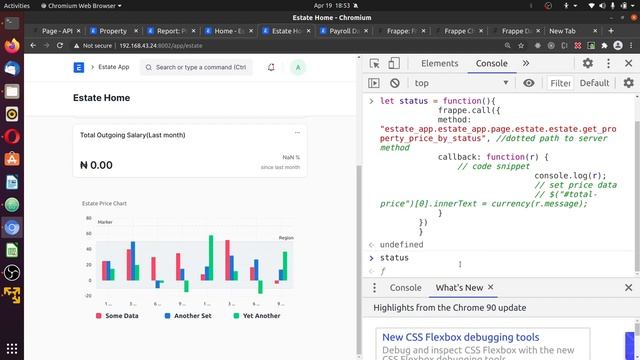This screenshot has width=640, height=360.
Task: Toggle the live expression eye icon
Action: tap(529, 83)
